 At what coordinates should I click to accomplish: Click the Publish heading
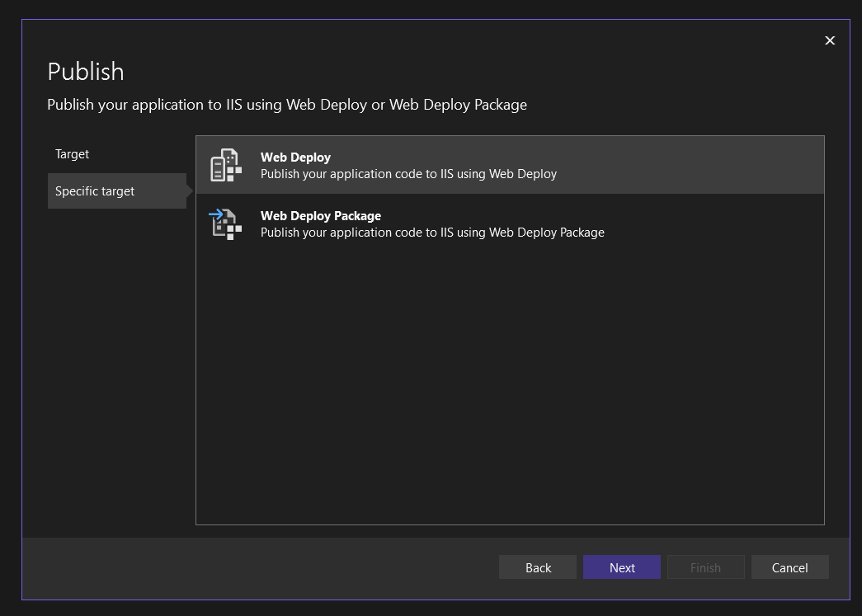pos(86,72)
